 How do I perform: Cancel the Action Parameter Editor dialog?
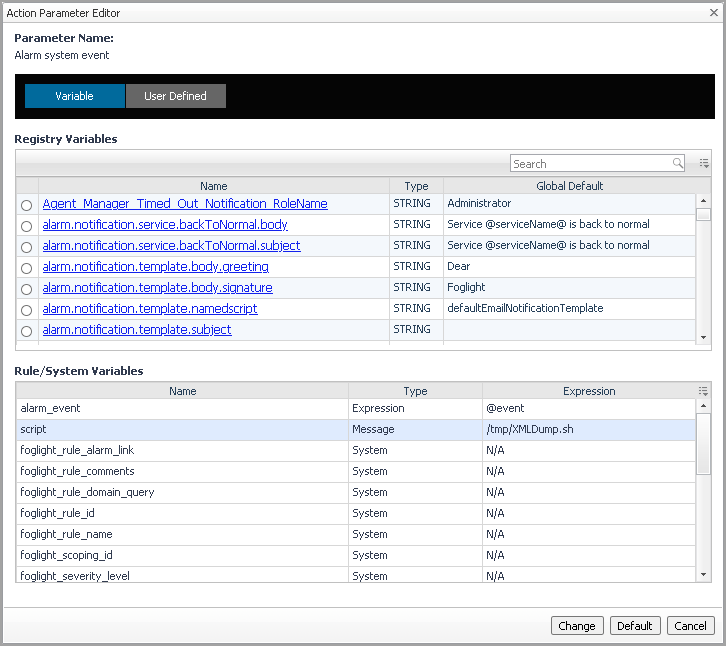tap(690, 626)
